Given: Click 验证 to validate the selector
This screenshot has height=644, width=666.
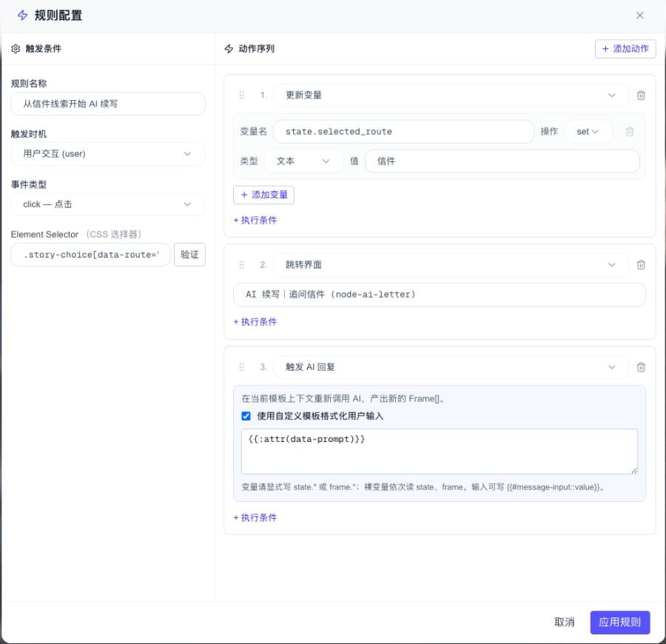Looking at the screenshot, I should tap(189, 255).
